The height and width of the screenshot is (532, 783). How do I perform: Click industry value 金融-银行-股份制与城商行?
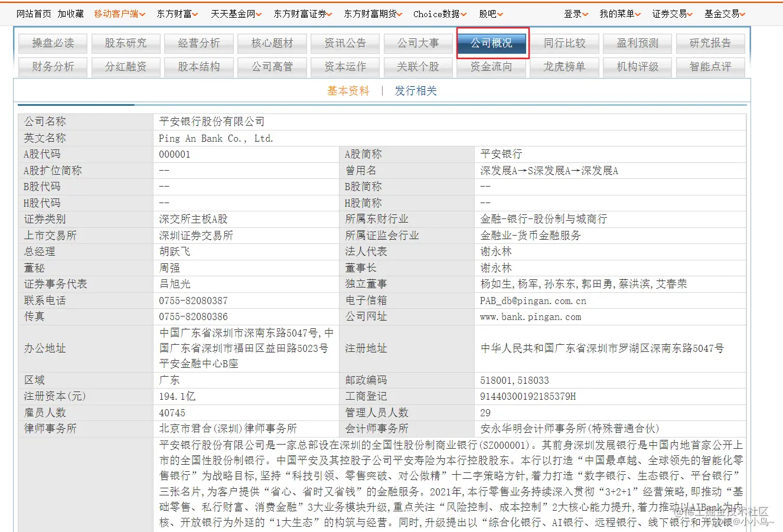(x=544, y=219)
